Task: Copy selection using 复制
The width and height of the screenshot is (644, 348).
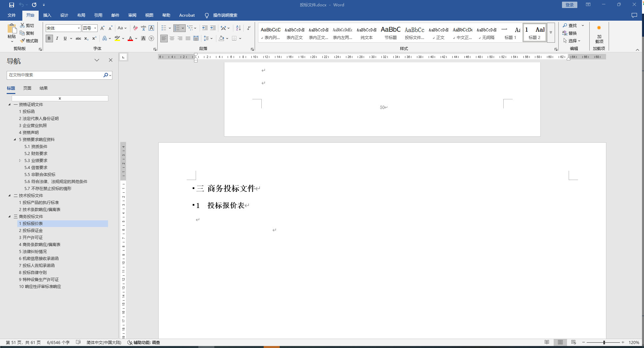Action: 27,33
